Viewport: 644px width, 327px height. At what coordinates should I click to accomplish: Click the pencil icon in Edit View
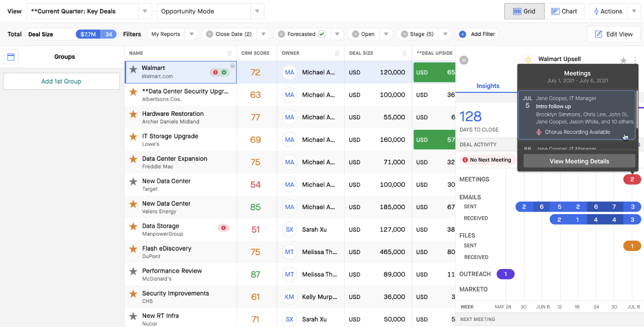click(599, 34)
